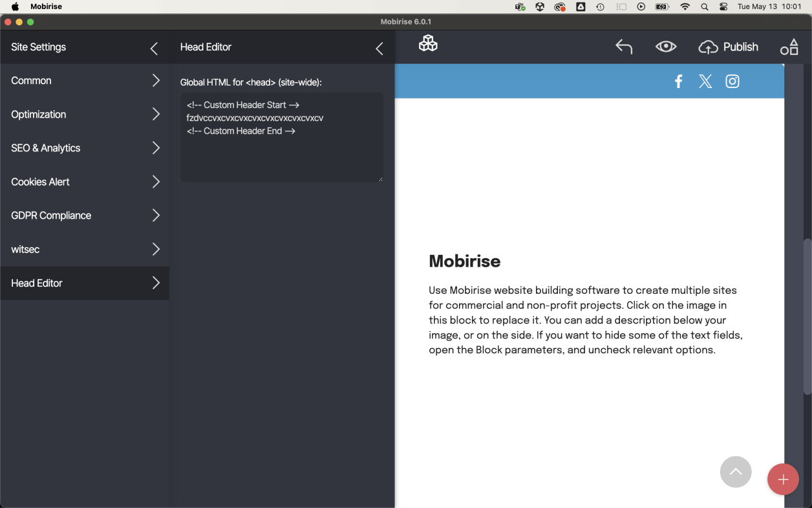Click the undo arrow icon

pyautogui.click(x=624, y=47)
